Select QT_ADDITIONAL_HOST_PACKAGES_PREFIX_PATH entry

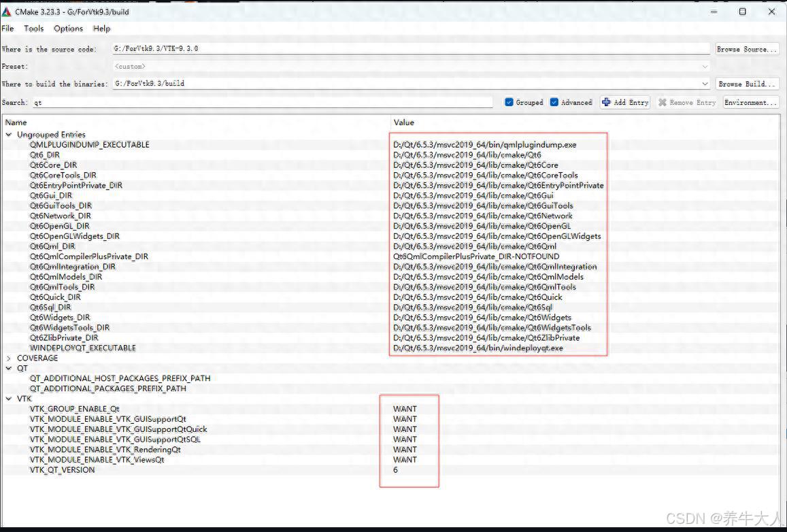point(120,378)
